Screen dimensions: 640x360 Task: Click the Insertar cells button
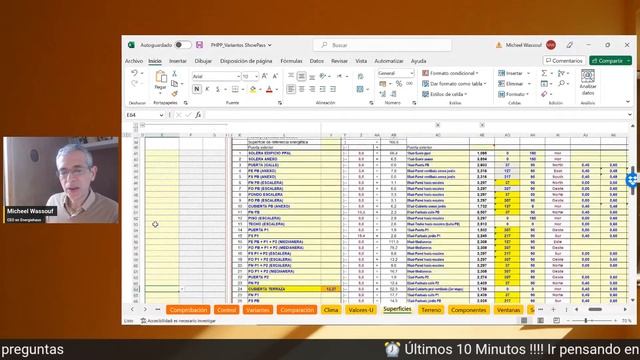[x=514, y=73]
